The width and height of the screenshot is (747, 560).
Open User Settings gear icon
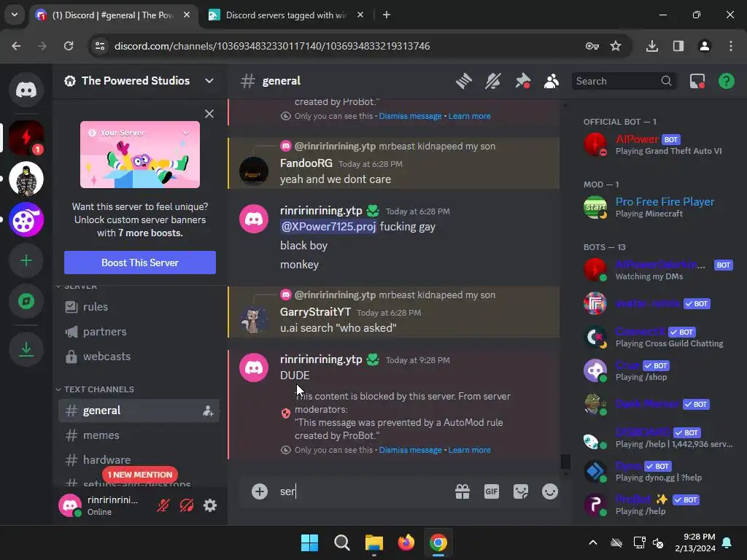[x=210, y=505]
